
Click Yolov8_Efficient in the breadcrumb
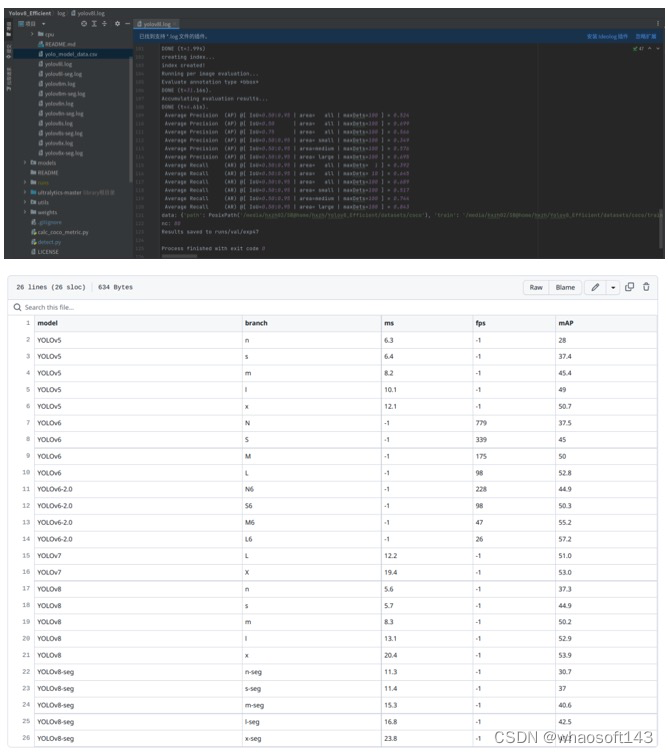tap(29, 13)
